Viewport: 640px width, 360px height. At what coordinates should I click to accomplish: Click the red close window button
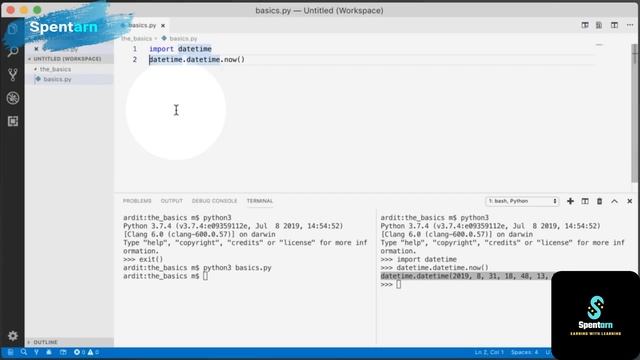coord(11,10)
